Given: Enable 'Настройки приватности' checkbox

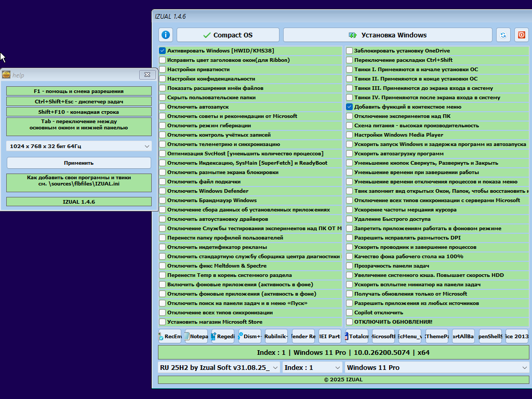Looking at the screenshot, I should click(x=162, y=69).
